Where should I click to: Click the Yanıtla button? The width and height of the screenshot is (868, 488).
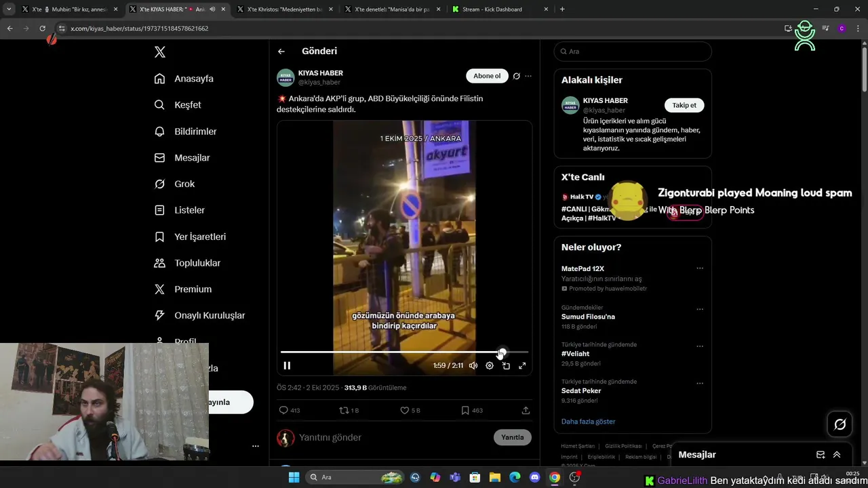click(x=513, y=437)
